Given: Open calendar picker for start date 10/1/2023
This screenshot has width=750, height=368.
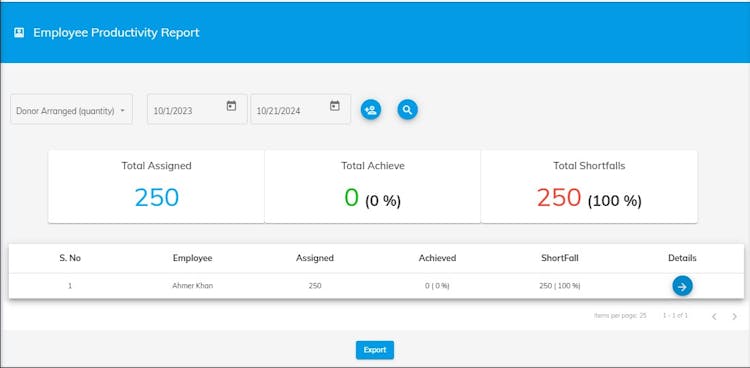Looking at the screenshot, I should pyautogui.click(x=232, y=106).
